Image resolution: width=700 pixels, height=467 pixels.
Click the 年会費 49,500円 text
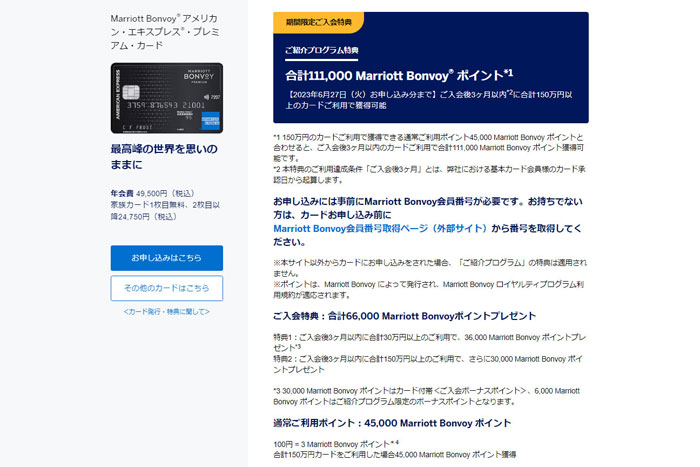coord(153,193)
